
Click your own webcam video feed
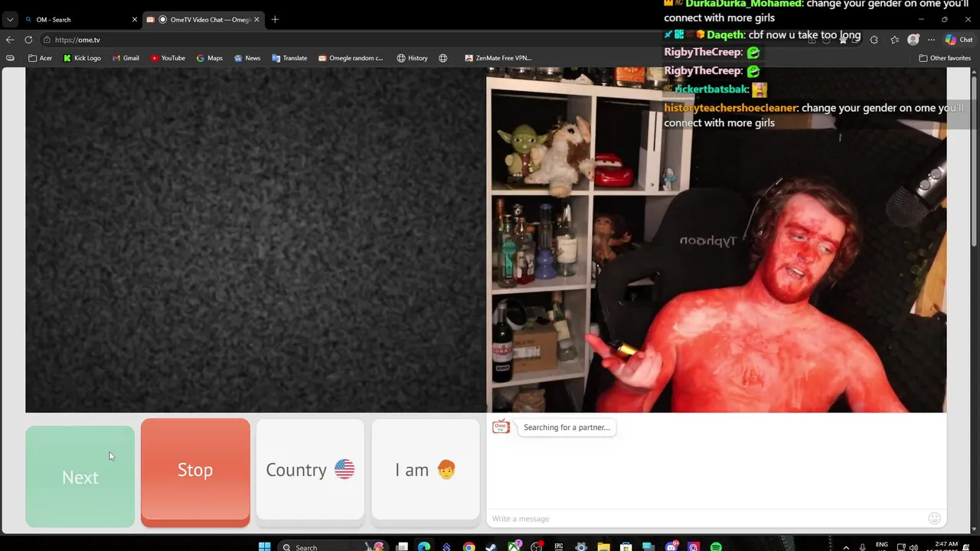click(x=717, y=240)
